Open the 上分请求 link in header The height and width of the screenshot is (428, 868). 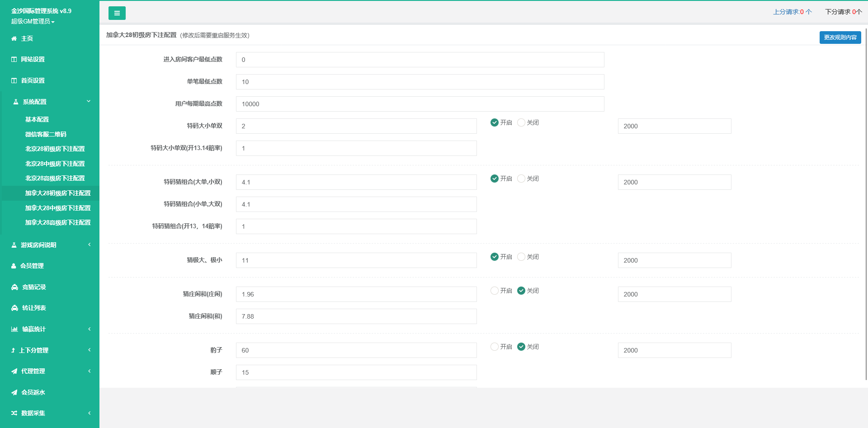[792, 12]
